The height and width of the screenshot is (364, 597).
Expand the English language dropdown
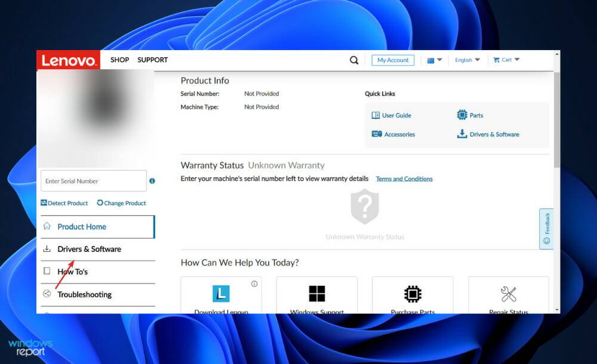467,60
